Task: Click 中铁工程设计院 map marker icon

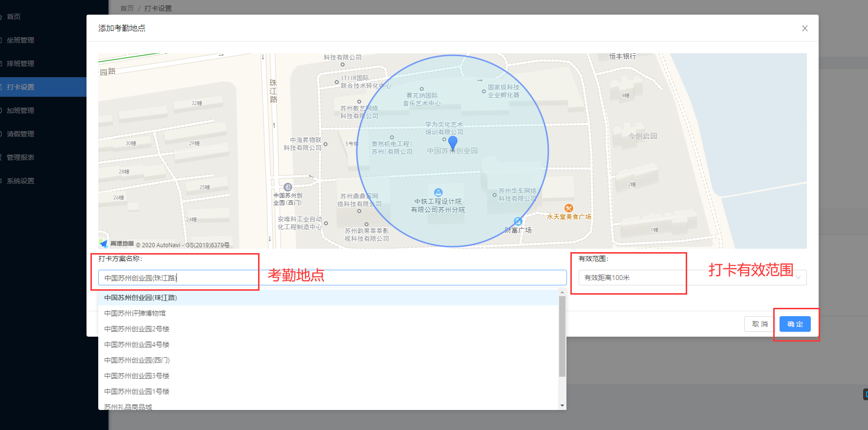Action: click(x=438, y=193)
